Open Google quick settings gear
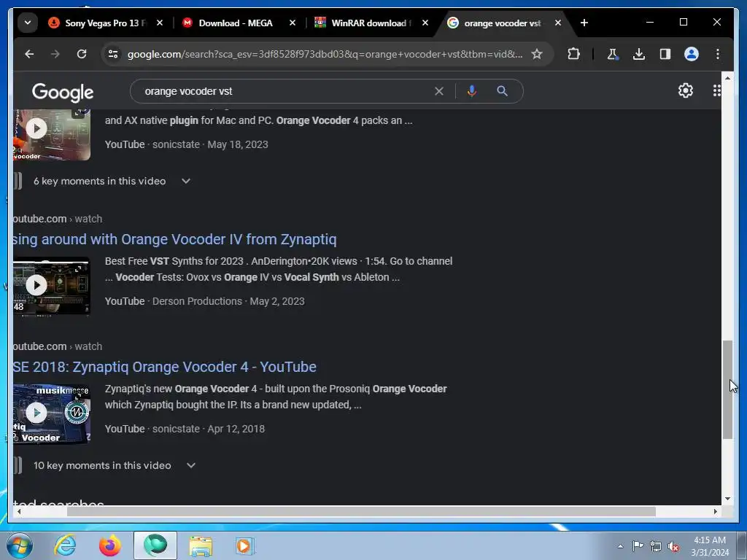Viewport: 747px width, 560px height. 685,90
